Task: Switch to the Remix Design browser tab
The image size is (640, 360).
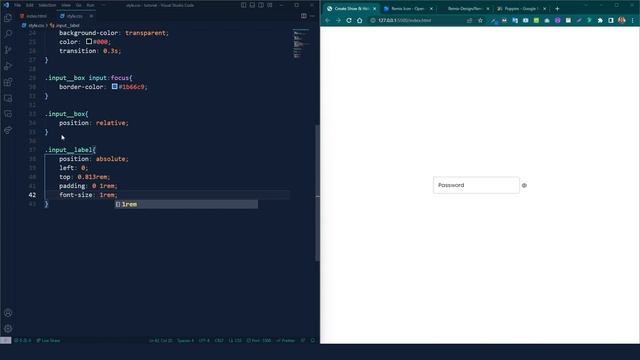Action: (464, 9)
